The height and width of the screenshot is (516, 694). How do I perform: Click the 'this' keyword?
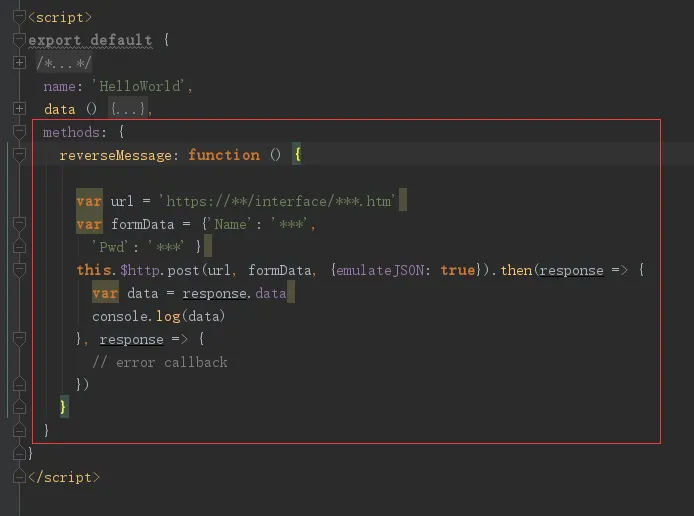coord(93,270)
